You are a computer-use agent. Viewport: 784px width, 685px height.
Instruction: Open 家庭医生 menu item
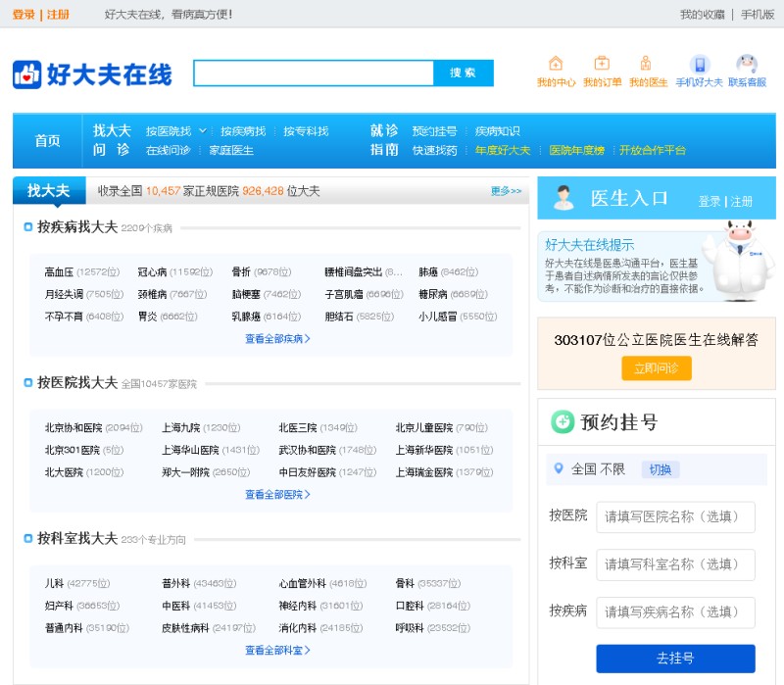[231, 150]
